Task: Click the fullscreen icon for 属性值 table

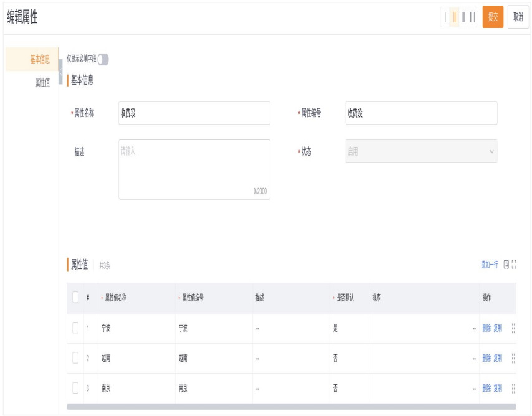Action: click(514, 265)
